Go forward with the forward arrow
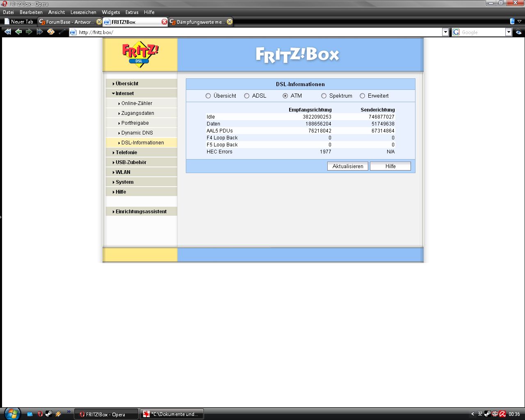525x420 pixels. coord(29,32)
